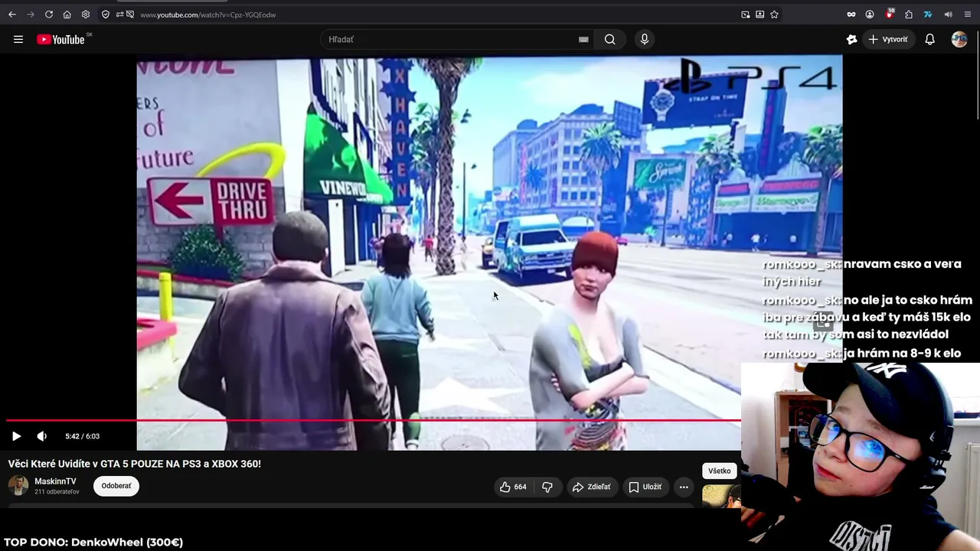Reload the page with the refresh icon
Viewport: 980px width, 551px height.
click(x=49, y=15)
